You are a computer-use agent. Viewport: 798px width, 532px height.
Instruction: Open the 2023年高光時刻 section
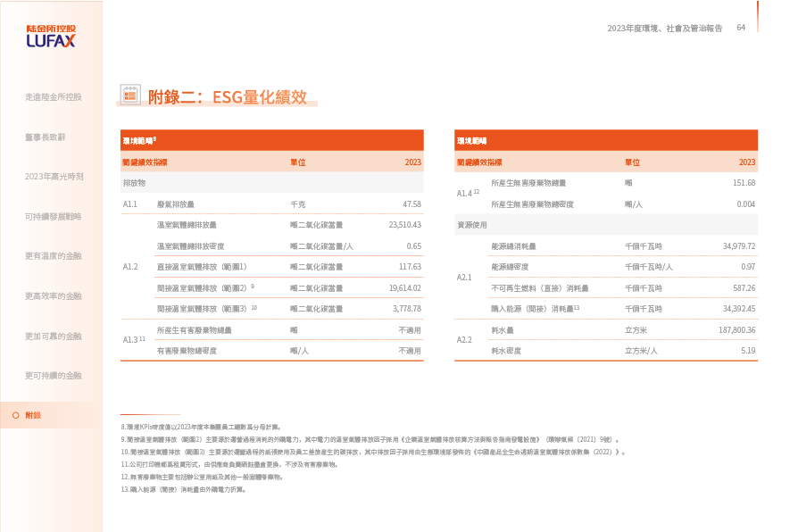pyautogui.click(x=54, y=177)
